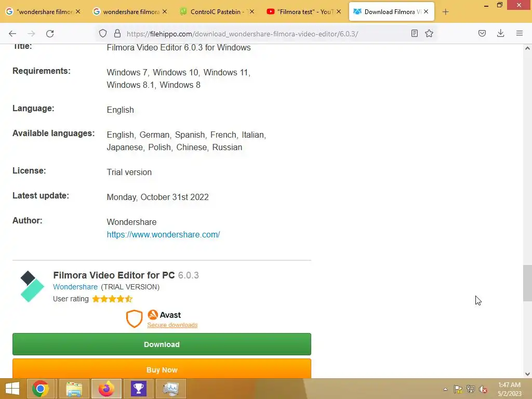Toggle reader view icon
The height and width of the screenshot is (399, 532).
click(414, 33)
